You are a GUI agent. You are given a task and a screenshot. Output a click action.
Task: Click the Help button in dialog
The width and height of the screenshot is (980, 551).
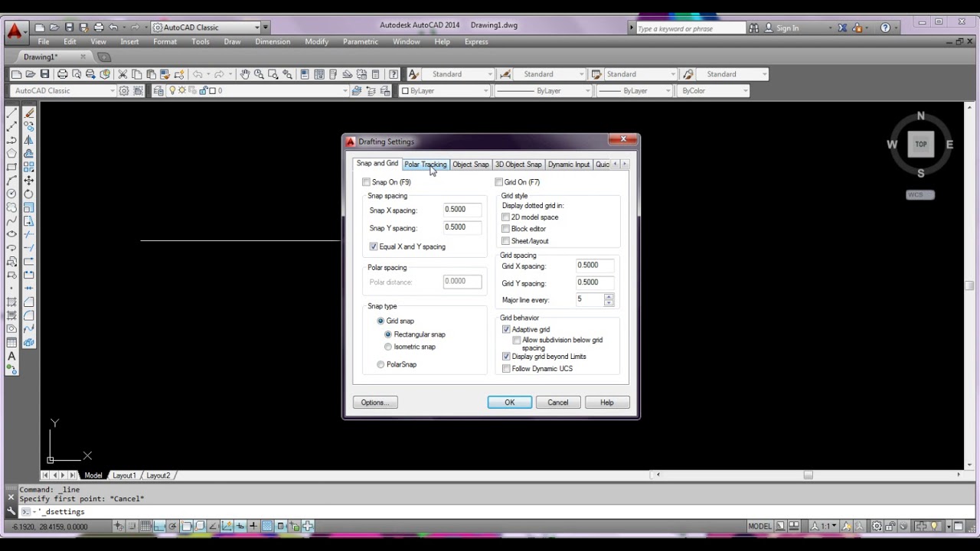pyautogui.click(x=607, y=403)
